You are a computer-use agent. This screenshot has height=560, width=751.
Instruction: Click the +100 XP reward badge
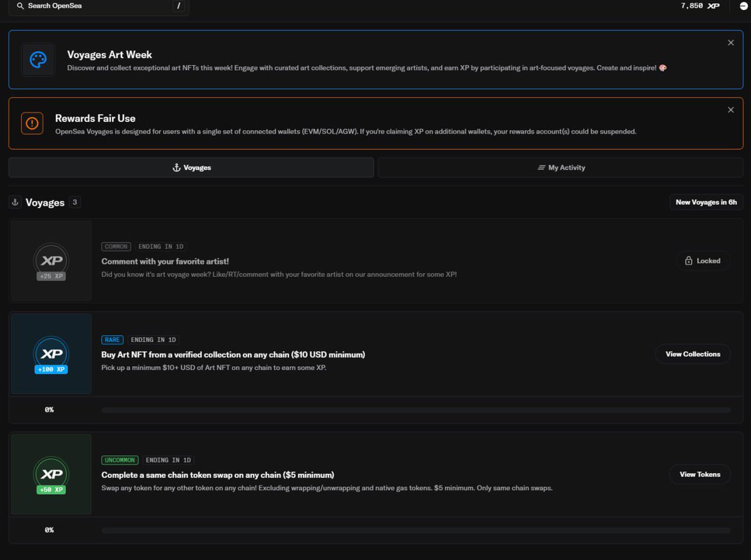pos(51,369)
